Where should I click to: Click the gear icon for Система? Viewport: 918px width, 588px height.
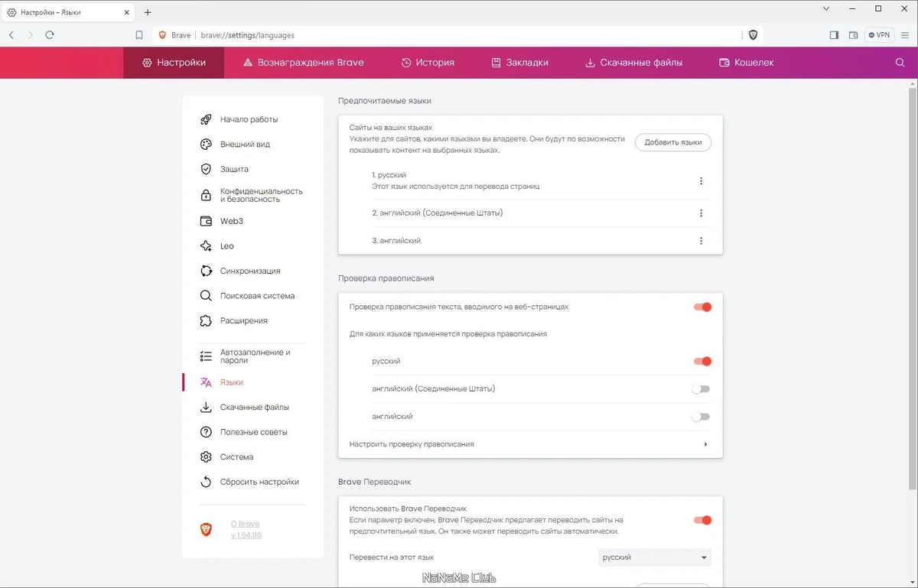(206, 457)
